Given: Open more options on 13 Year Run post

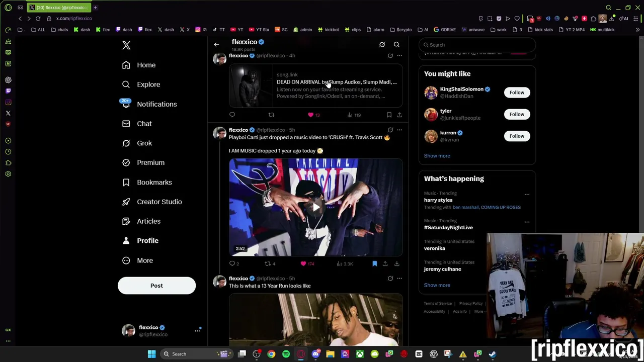Looking at the screenshot, I should coord(399,279).
